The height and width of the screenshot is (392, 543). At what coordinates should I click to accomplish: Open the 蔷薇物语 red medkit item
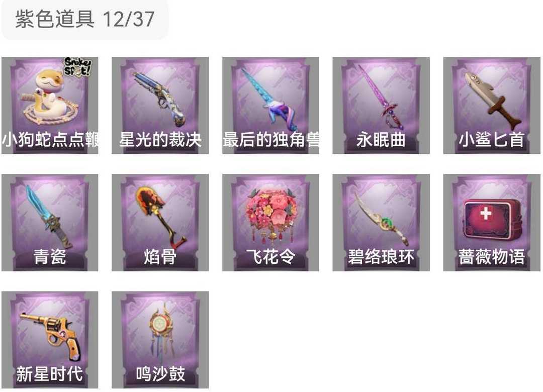pyautogui.click(x=492, y=223)
